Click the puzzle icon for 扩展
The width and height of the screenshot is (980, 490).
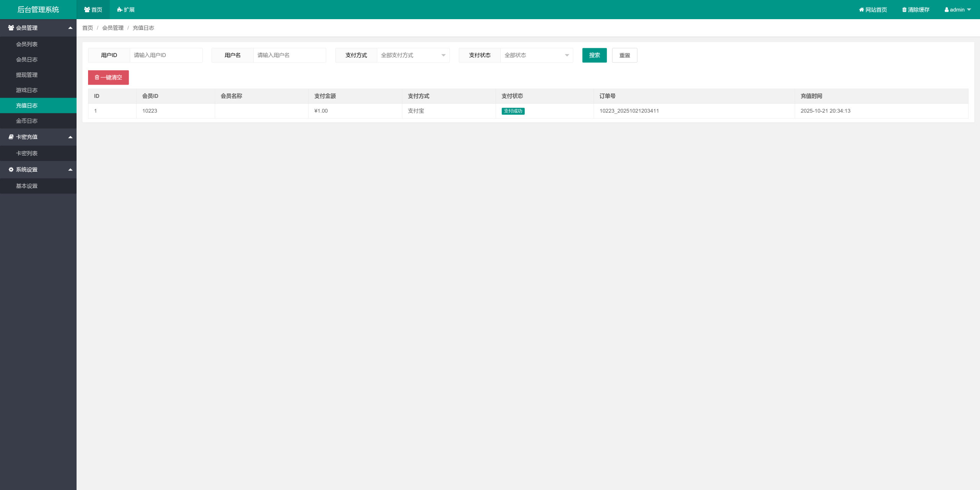[119, 10]
